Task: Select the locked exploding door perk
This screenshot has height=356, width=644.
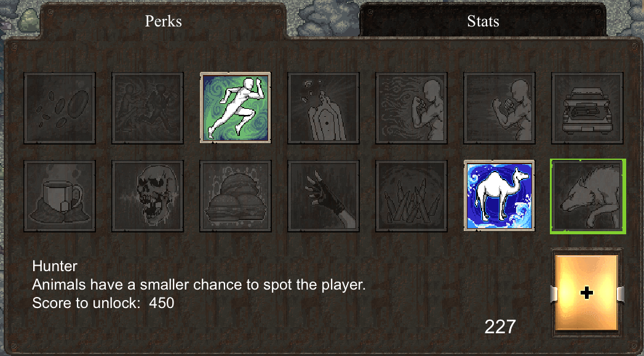Action: tap(324, 108)
